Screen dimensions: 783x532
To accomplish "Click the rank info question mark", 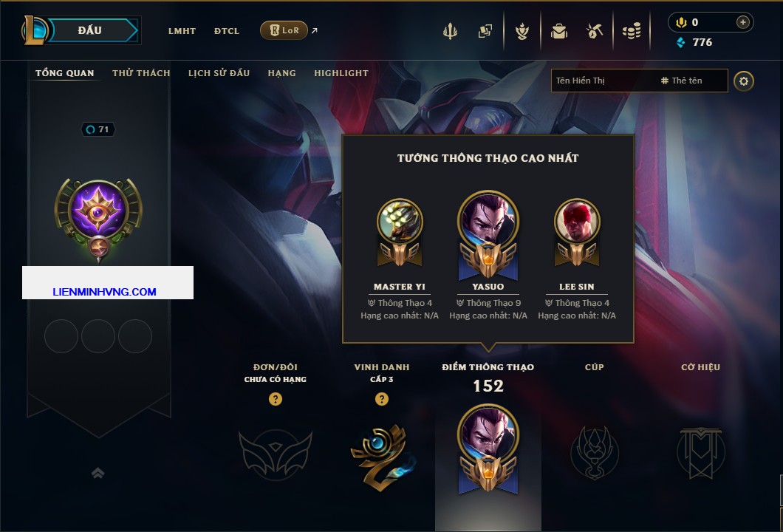I will [x=275, y=398].
